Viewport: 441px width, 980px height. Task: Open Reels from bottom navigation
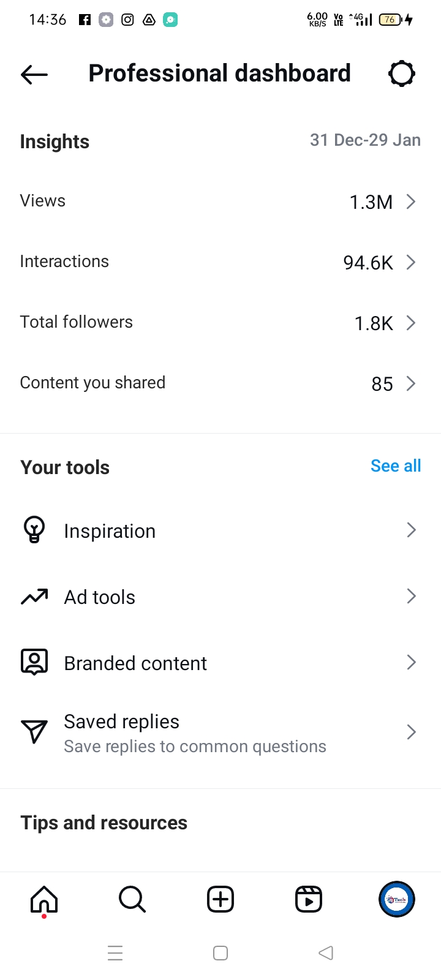309,899
